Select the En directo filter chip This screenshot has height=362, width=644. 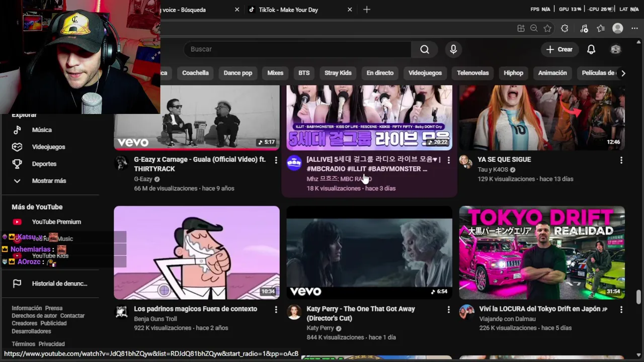(380, 73)
